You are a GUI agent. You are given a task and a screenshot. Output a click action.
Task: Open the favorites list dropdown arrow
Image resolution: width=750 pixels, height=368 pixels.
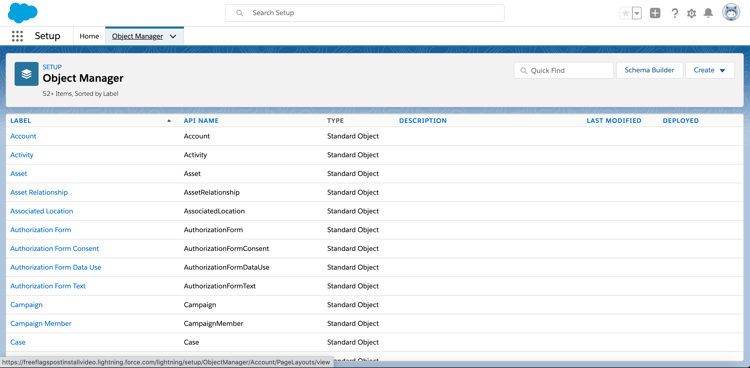[x=637, y=13]
